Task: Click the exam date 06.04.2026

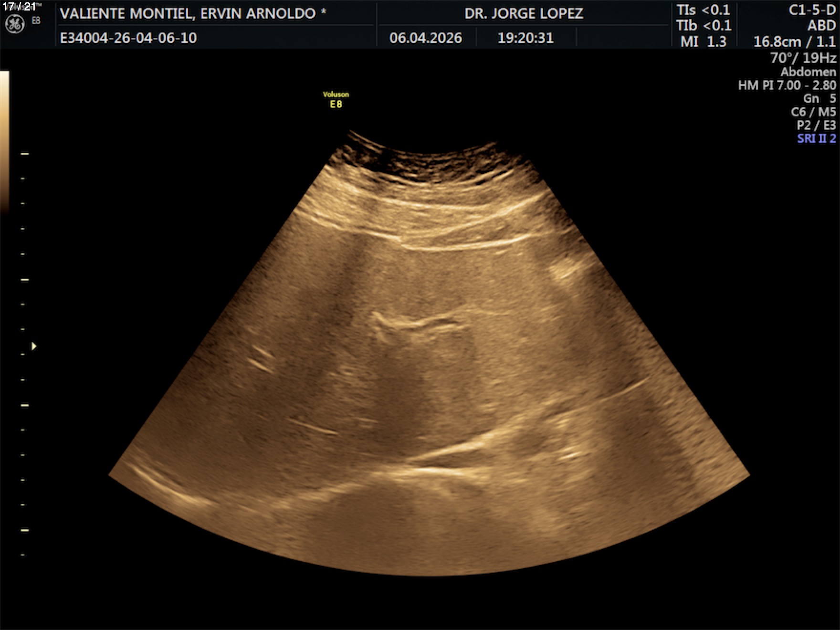Action: tap(426, 38)
